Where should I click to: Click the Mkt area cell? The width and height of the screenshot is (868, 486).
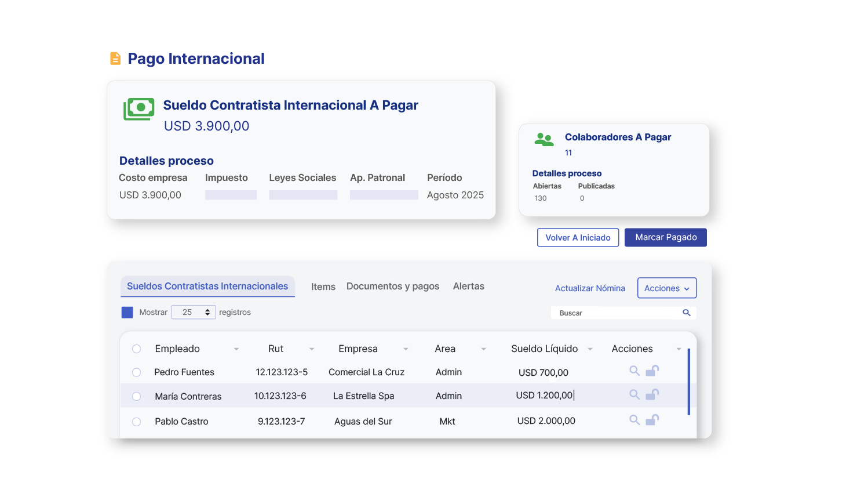[x=447, y=422]
